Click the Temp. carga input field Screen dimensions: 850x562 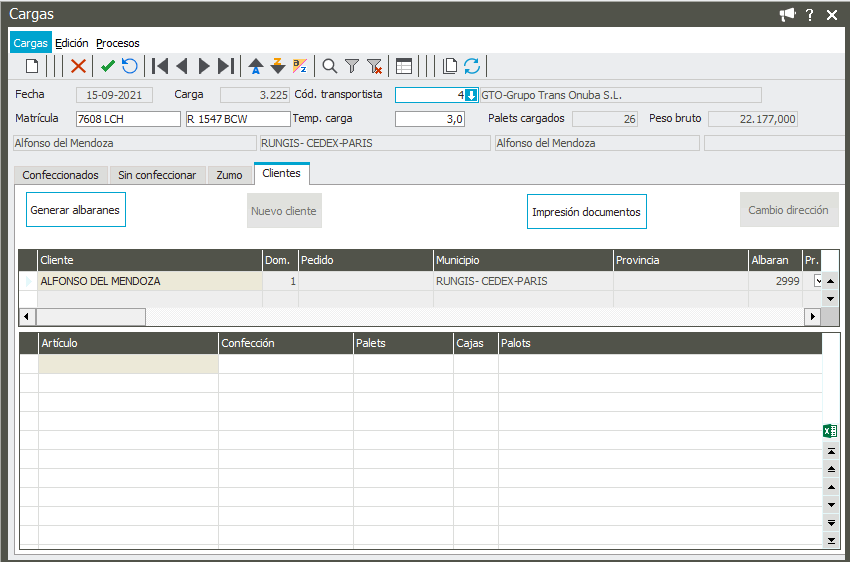(430, 119)
